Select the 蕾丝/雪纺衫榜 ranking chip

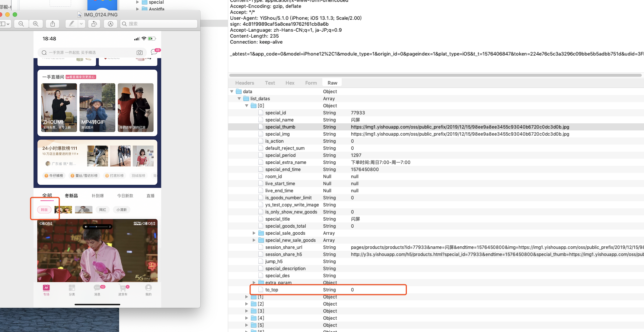point(84,176)
